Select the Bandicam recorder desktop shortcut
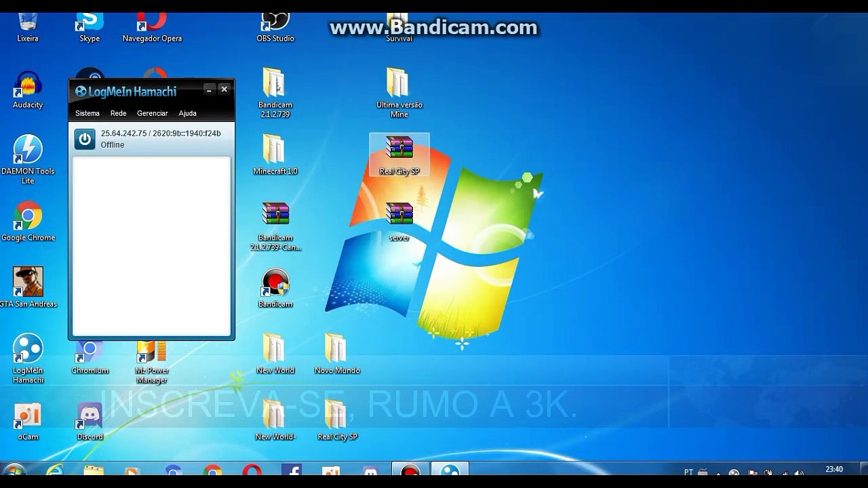 click(275, 288)
